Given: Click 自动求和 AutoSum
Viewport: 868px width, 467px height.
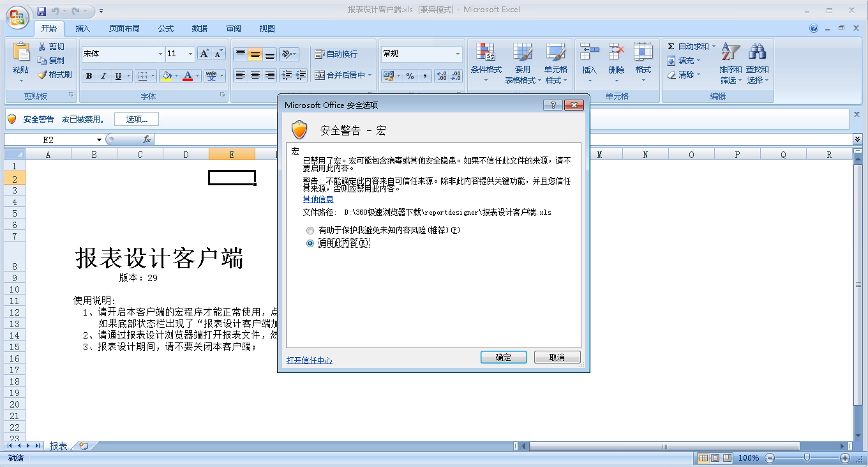Looking at the screenshot, I should click(688, 47).
